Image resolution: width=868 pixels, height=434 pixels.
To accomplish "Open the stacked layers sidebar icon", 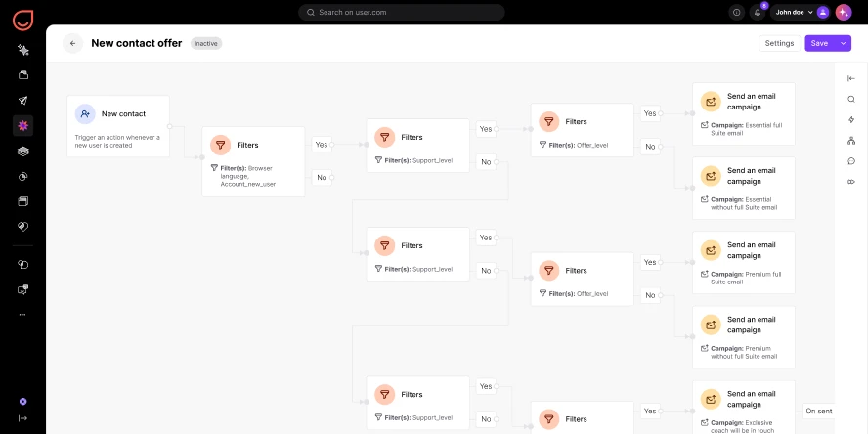I will coord(22,152).
